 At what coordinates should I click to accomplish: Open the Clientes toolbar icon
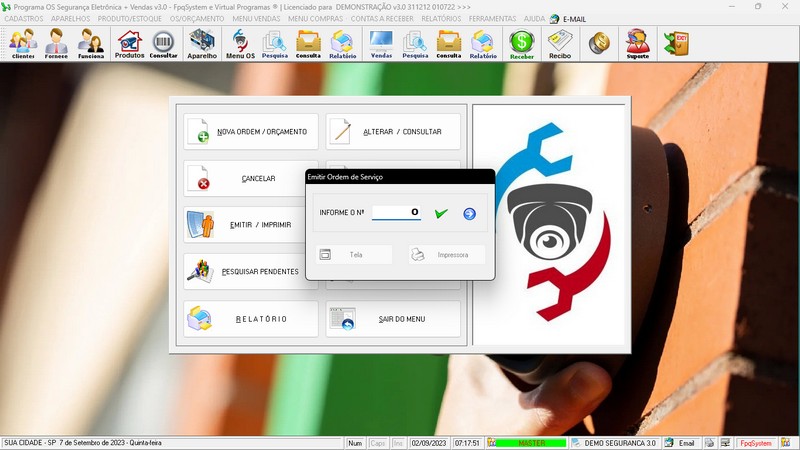pyautogui.click(x=23, y=44)
